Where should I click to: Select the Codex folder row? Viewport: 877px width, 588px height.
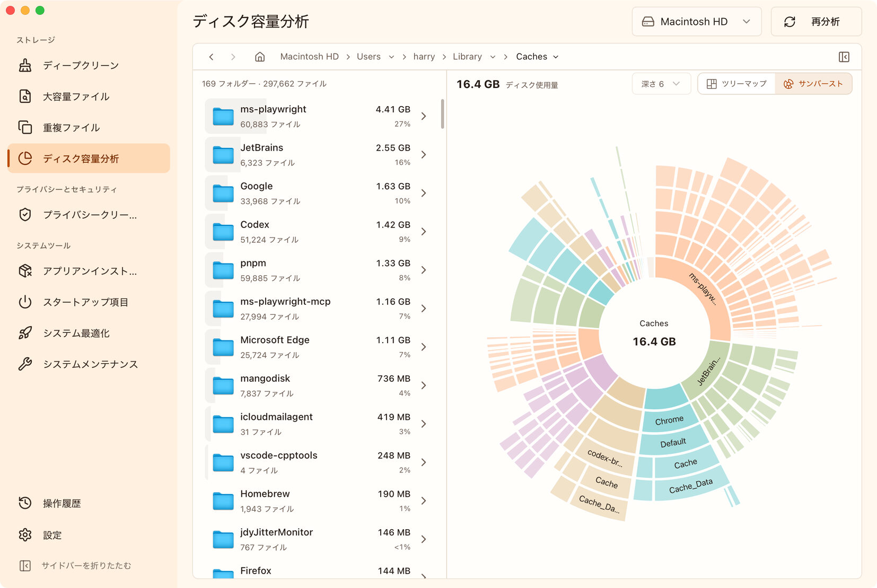pos(319,232)
